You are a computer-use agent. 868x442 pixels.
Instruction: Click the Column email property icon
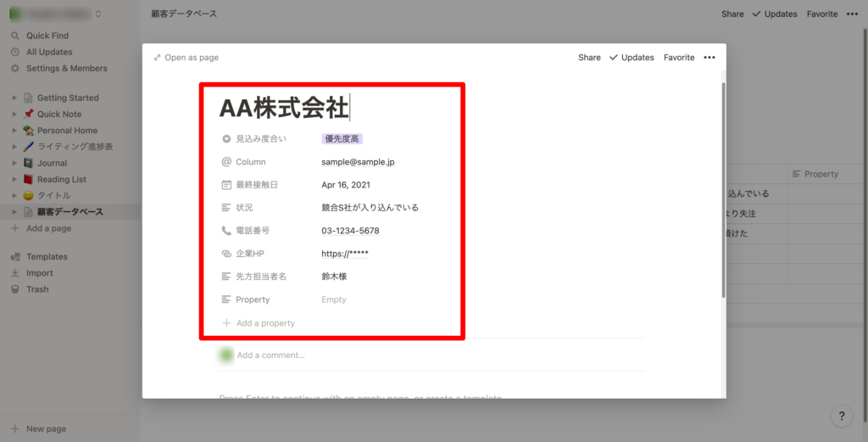225,162
